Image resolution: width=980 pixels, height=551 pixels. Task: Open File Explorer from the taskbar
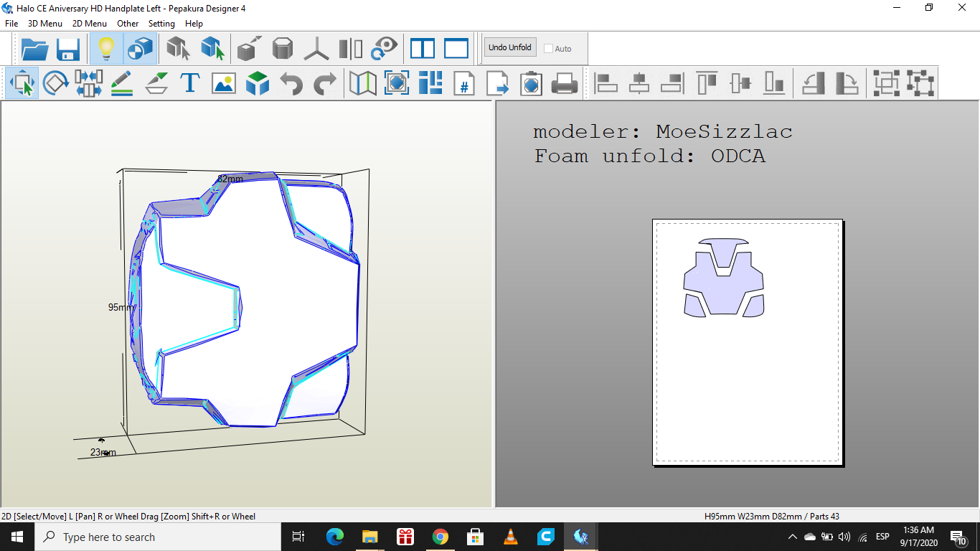[370, 537]
